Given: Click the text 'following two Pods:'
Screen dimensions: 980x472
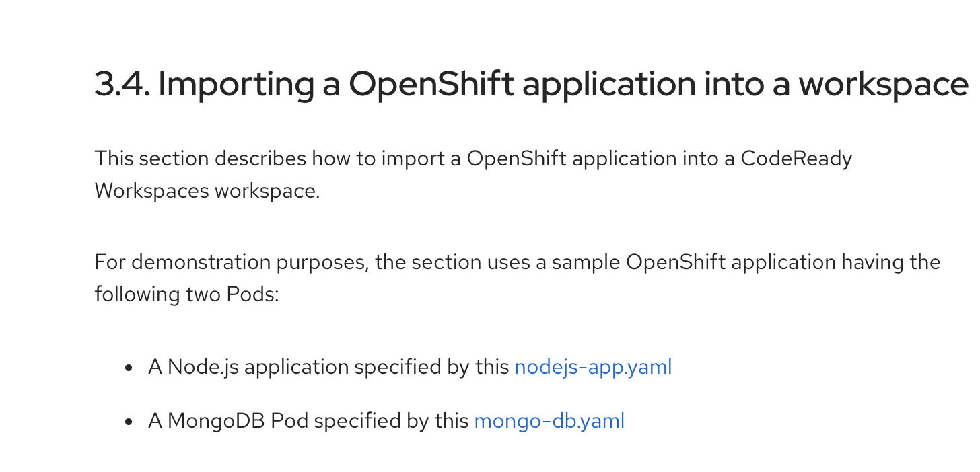Looking at the screenshot, I should click(186, 294).
